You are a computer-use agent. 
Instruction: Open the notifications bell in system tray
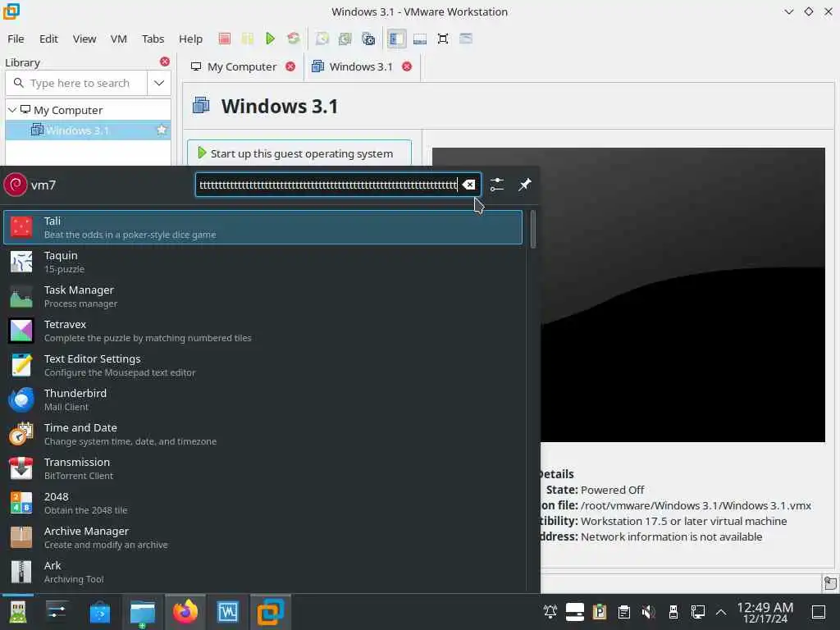point(550,611)
